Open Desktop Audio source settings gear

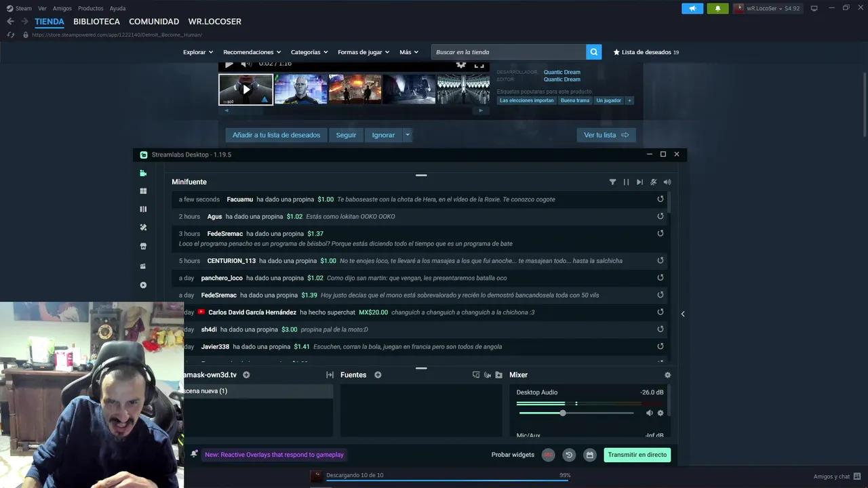660,413
